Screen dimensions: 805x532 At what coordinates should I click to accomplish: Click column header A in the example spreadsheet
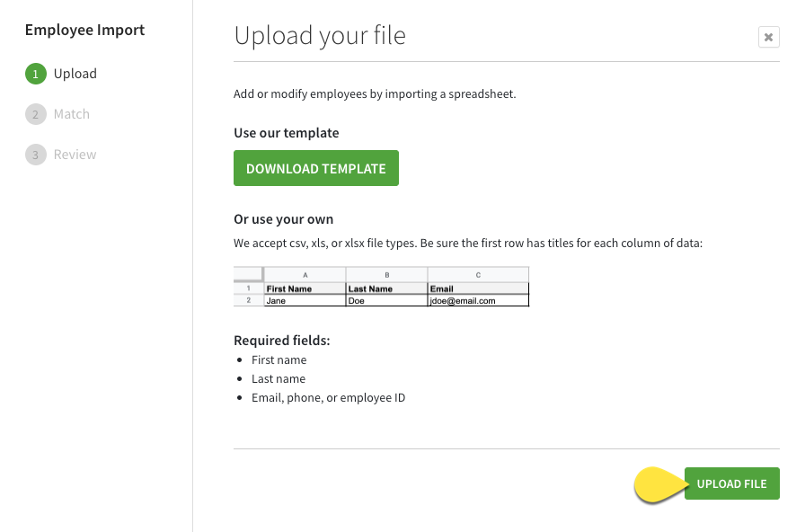305,275
